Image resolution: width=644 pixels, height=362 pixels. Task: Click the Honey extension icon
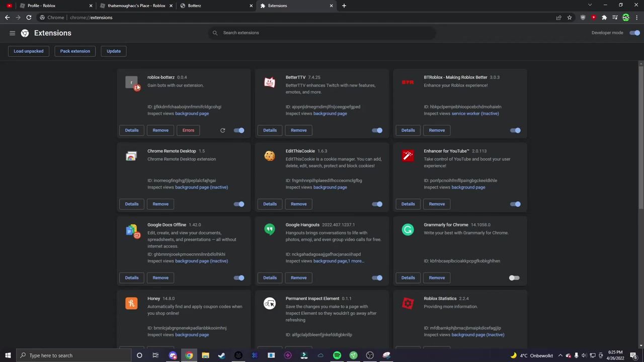click(131, 304)
